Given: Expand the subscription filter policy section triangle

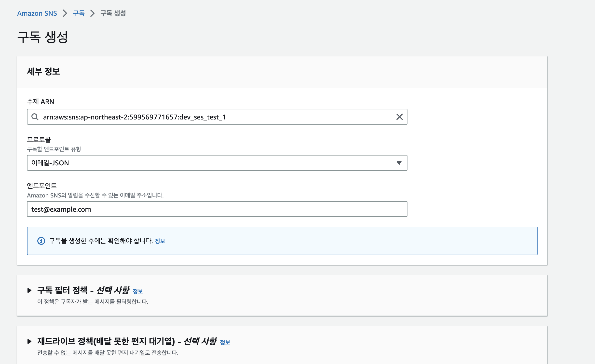Looking at the screenshot, I should coord(29,290).
